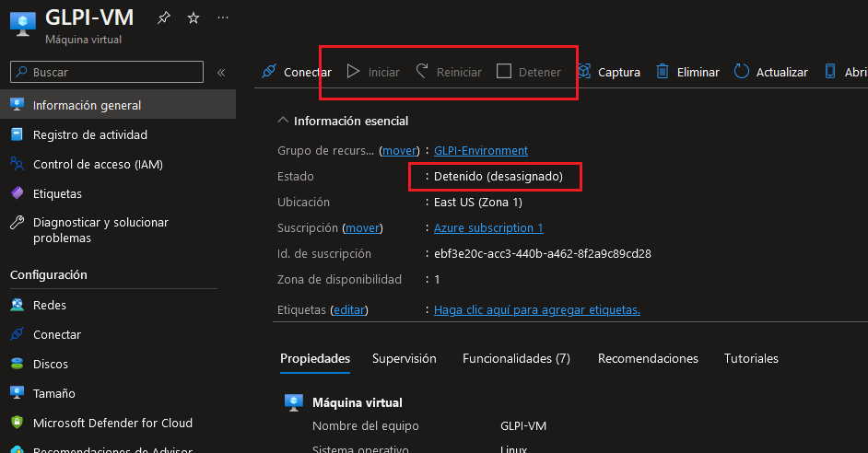Click the GLPI-VM virtual machine logo
This screenshot has height=453, width=868.
pos(23,24)
